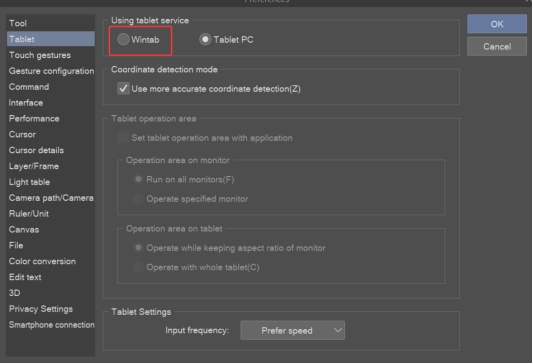Open the Ruler/Unit category

[51, 214]
